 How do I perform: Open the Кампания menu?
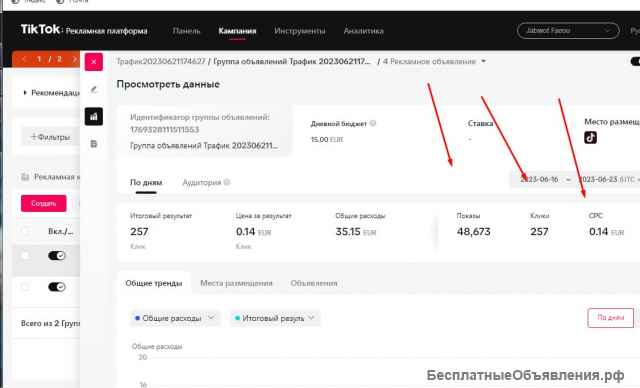[x=237, y=31]
